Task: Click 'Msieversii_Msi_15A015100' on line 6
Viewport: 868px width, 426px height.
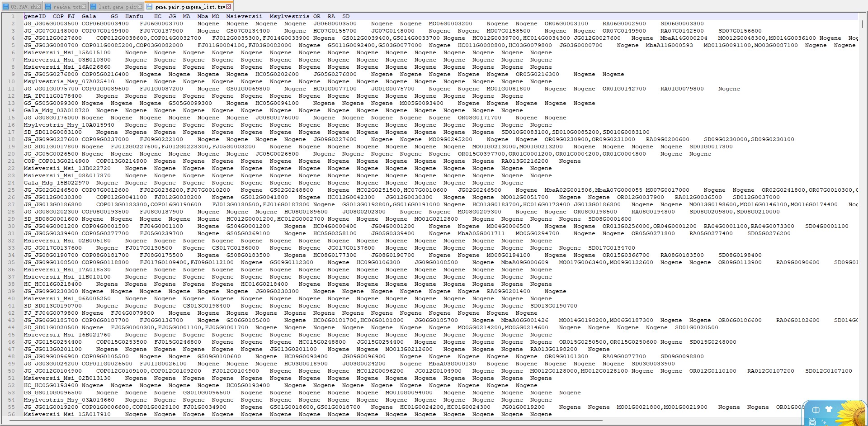Action: pos(67,52)
